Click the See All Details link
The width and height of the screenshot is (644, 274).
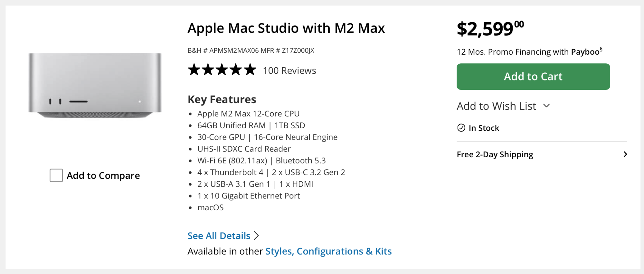point(219,236)
